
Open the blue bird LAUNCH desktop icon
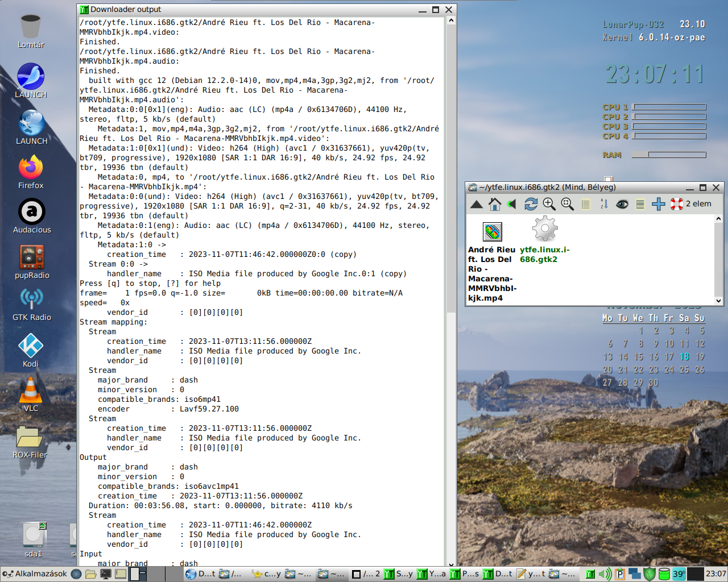31,80
